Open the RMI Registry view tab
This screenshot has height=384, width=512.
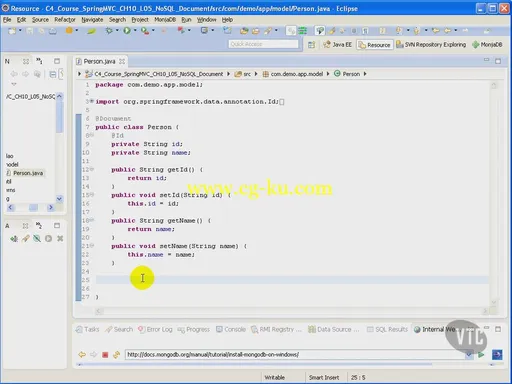tap(276, 329)
